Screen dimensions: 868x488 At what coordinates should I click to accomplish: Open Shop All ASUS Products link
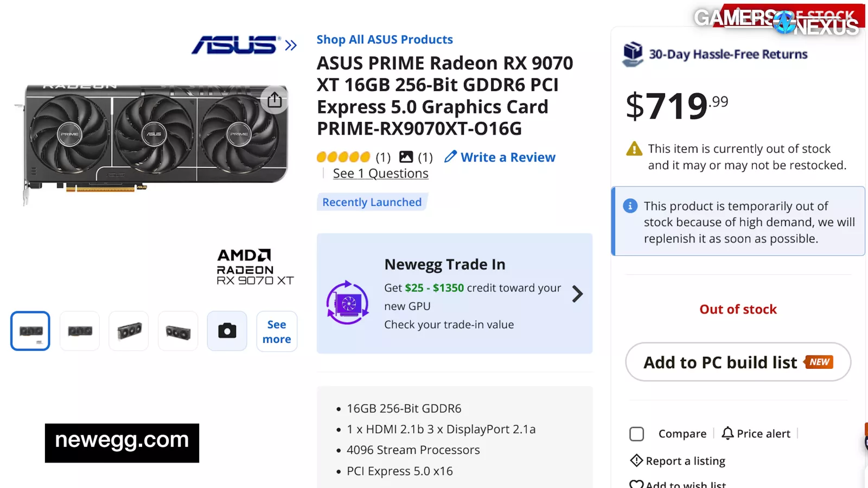click(x=384, y=40)
